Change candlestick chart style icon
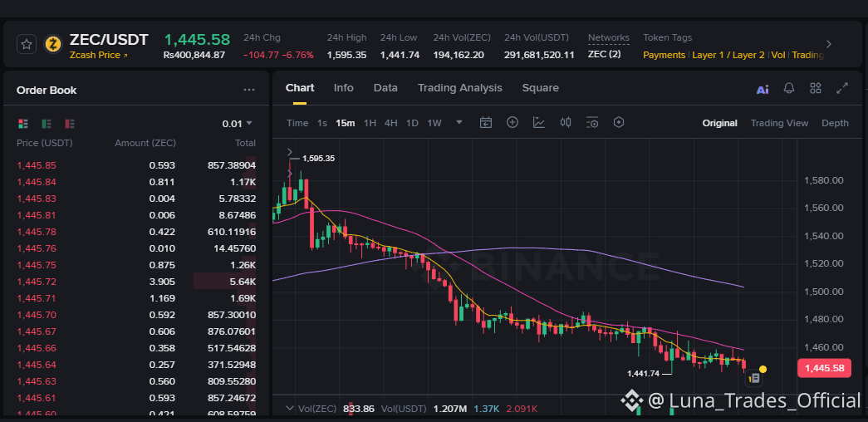The width and height of the screenshot is (868, 422). [x=565, y=122]
